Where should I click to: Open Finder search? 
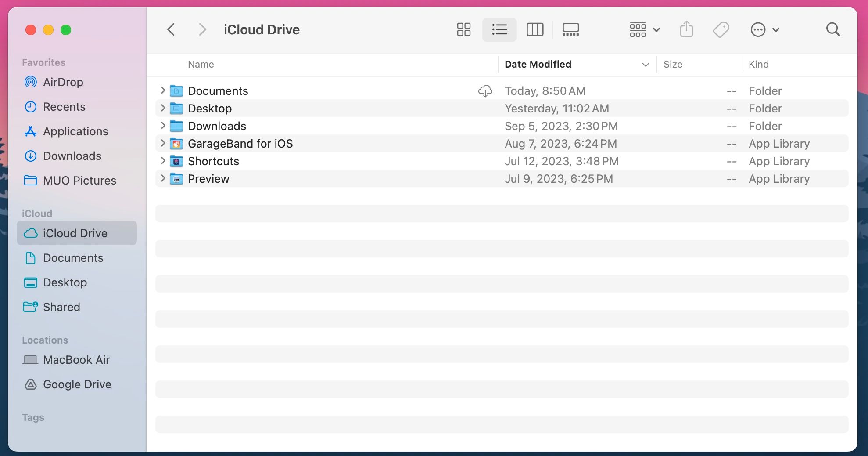point(833,29)
